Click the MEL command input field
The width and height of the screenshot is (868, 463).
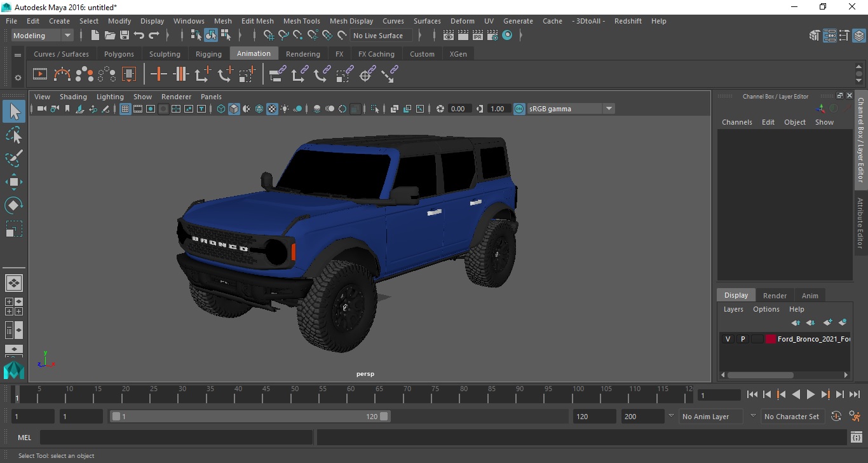(176, 438)
